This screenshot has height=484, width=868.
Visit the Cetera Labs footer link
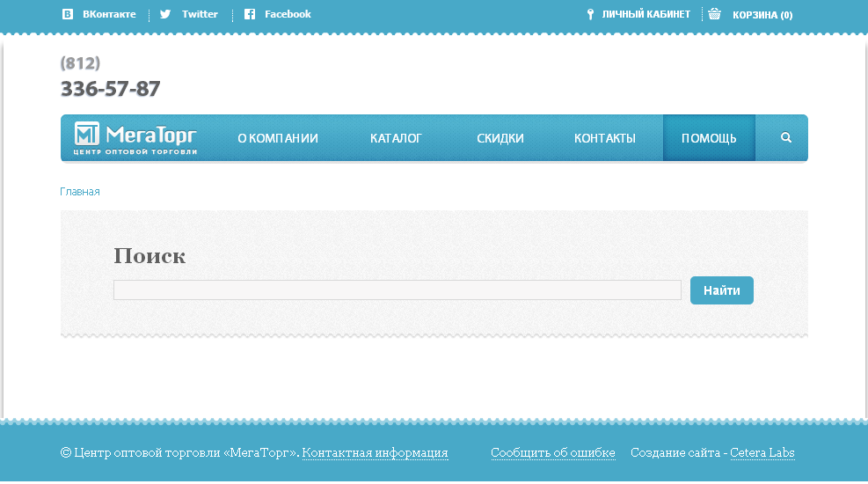[x=762, y=453]
